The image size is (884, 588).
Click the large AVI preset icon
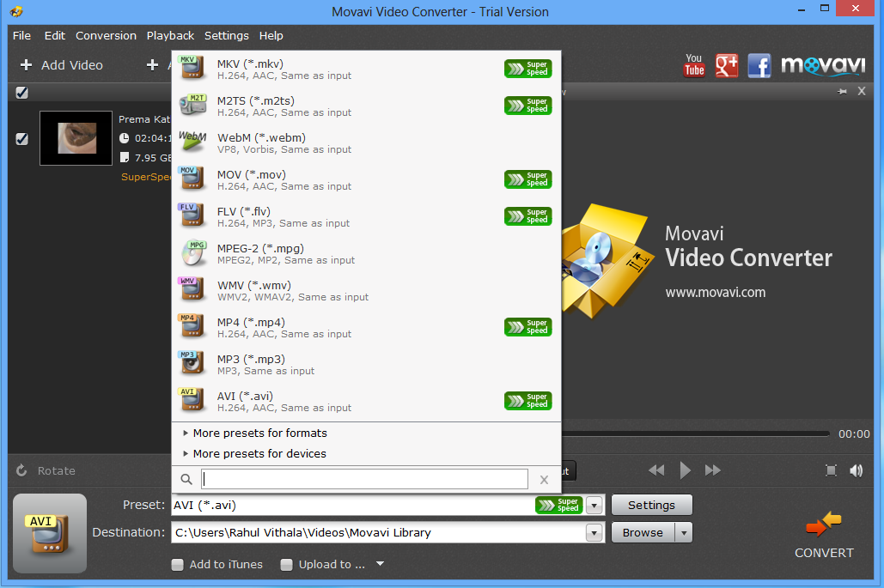(50, 533)
